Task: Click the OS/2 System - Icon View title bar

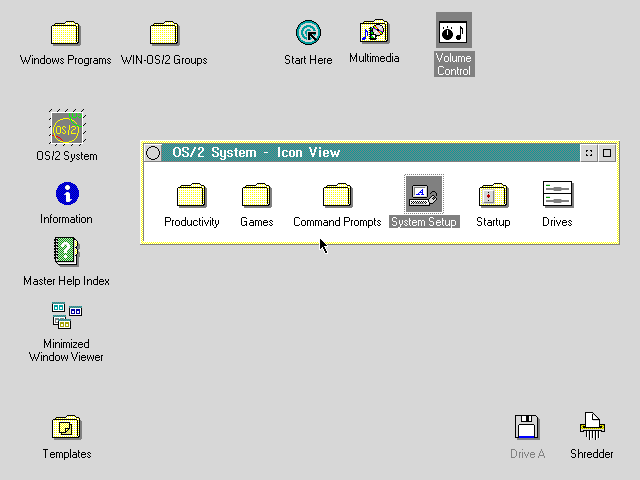Action: (371, 153)
